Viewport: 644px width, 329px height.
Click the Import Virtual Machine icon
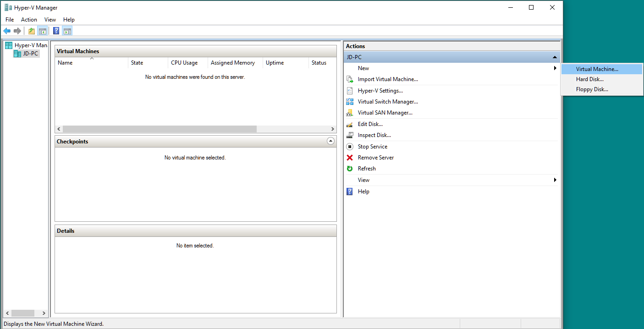350,79
